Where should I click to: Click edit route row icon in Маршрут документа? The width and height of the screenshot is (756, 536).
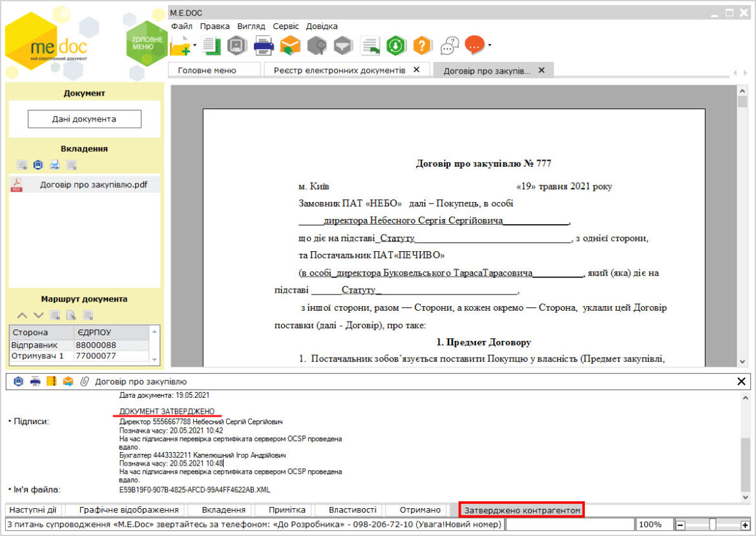click(x=71, y=316)
